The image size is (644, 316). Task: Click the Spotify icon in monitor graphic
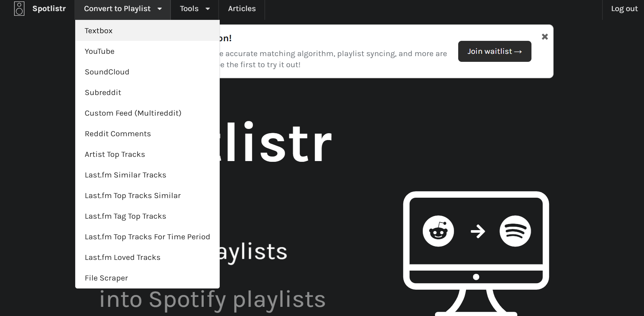coord(515,231)
